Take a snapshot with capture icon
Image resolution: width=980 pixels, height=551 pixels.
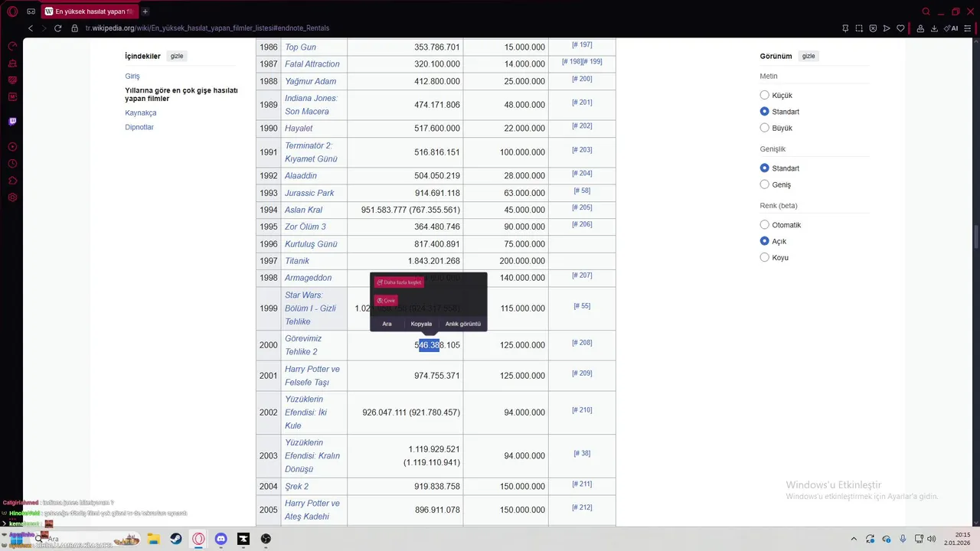pyautogui.click(x=859, y=28)
